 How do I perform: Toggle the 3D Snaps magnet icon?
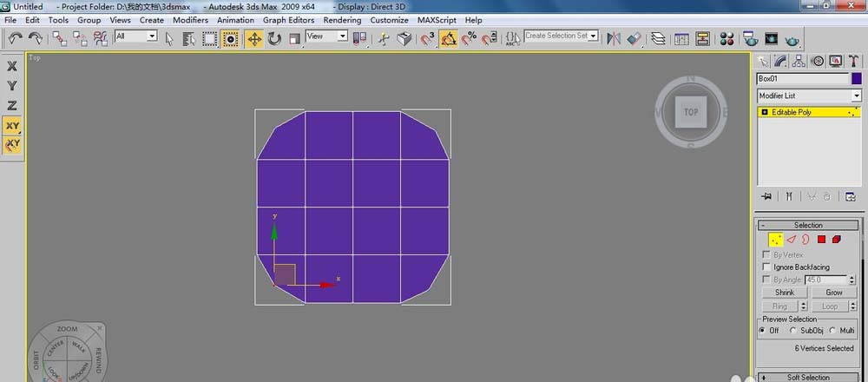click(427, 38)
